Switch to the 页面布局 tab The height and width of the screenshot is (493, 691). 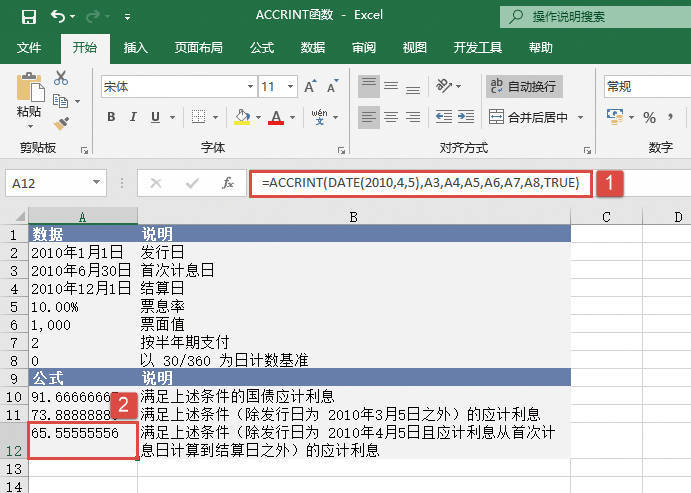(198, 48)
